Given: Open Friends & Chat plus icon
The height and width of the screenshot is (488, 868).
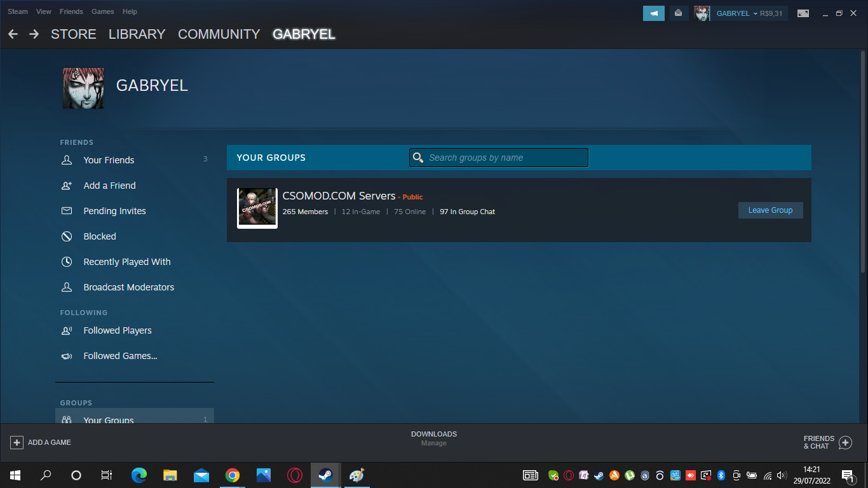Looking at the screenshot, I should pos(845,442).
